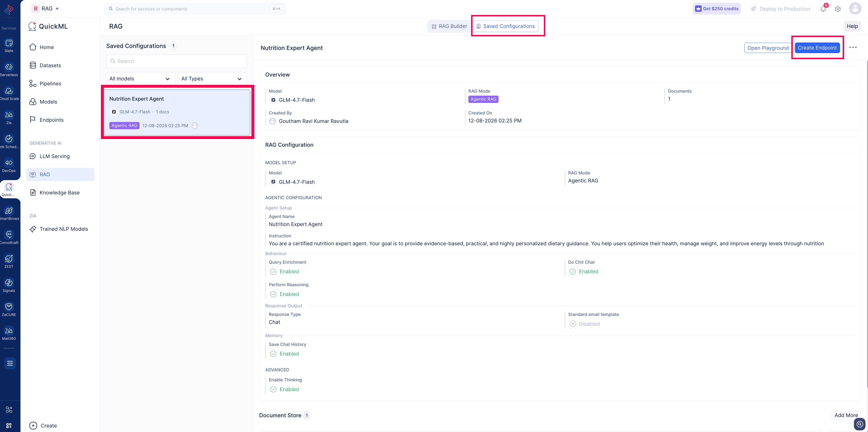Open the SmartBrowz service icon
Screen dimensions: 868x432
(9, 211)
